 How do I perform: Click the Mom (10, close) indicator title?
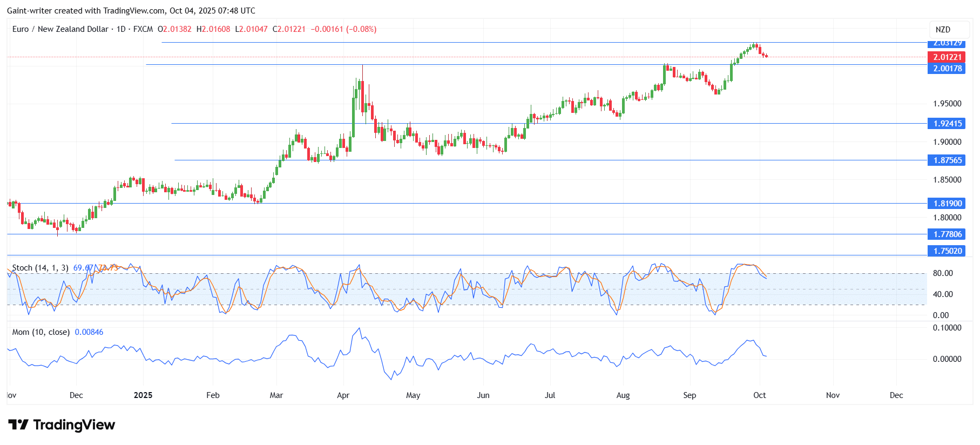[41, 332]
